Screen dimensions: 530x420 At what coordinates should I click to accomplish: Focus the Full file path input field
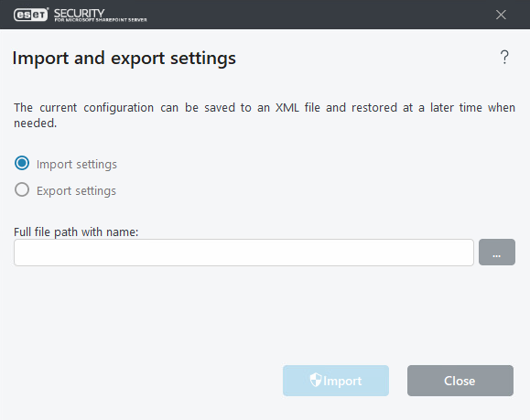pyautogui.click(x=243, y=253)
